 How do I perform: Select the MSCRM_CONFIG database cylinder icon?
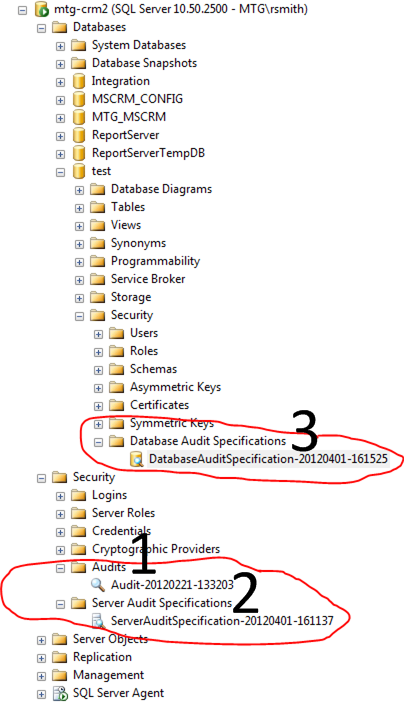pos(79,99)
